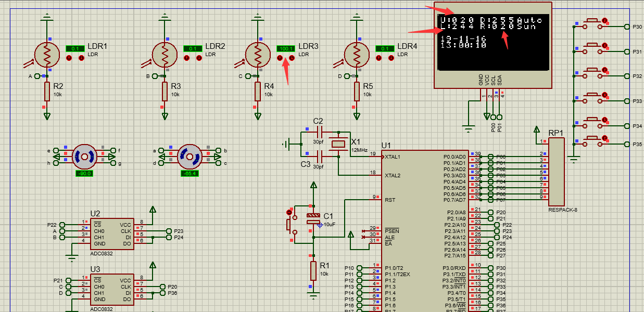Click the RST pin label on U1
This screenshot has width=644, height=312.
pos(390,200)
